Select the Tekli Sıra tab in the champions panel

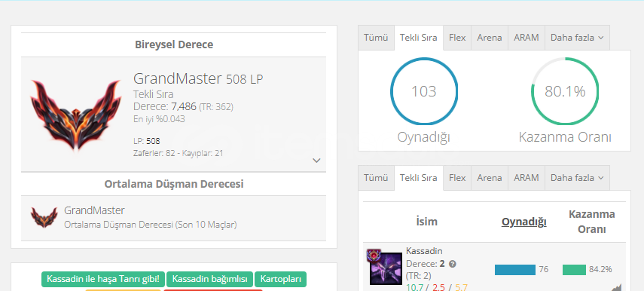point(419,178)
